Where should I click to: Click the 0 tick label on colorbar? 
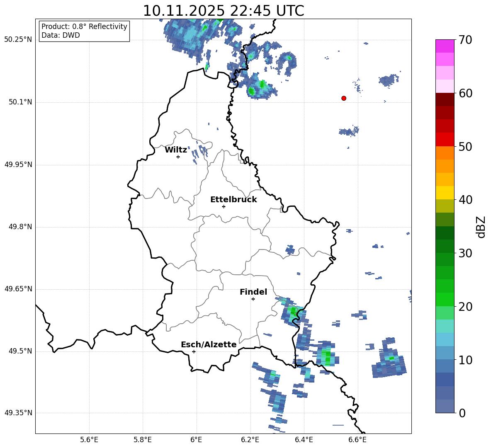pos(462,413)
